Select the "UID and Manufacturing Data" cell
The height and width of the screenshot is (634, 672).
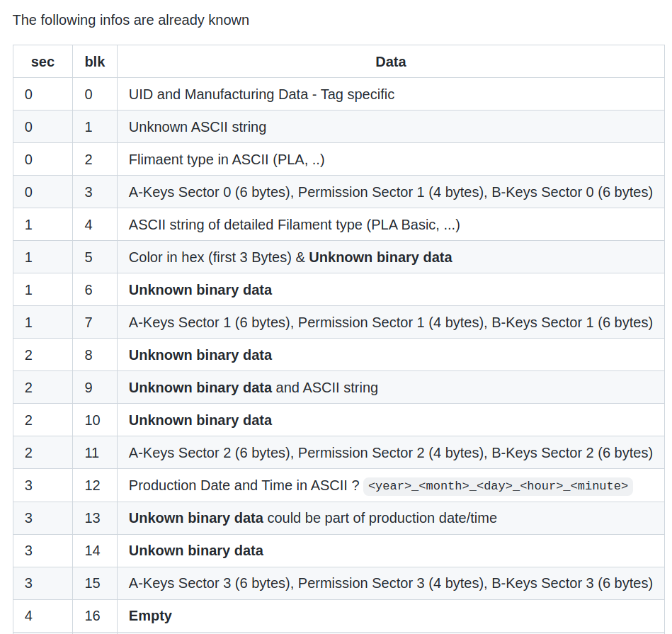pos(261,94)
